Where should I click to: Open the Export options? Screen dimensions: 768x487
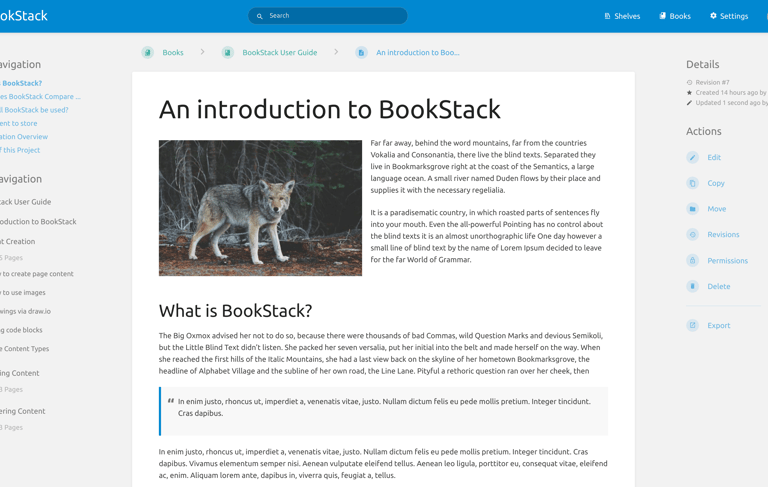(719, 325)
